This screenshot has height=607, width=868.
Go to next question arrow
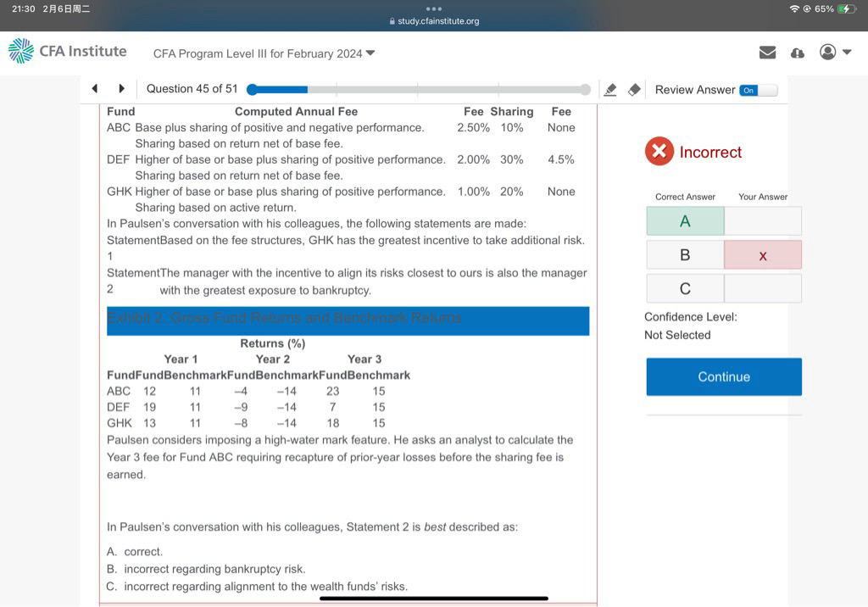(x=121, y=89)
